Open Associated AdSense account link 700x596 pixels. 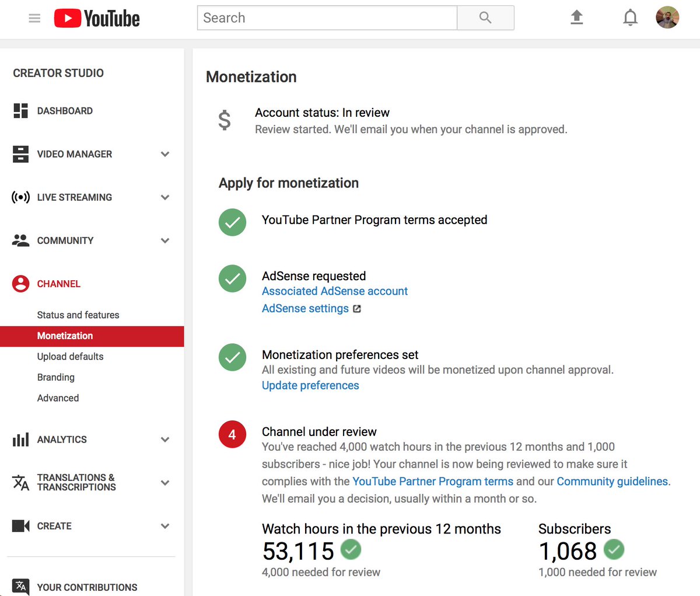point(335,291)
